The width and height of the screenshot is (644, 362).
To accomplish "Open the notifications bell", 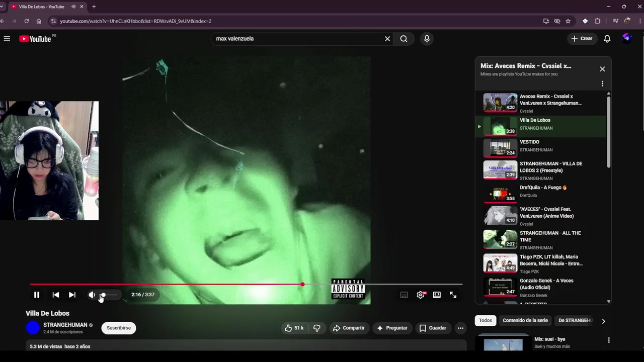I will click(607, 39).
